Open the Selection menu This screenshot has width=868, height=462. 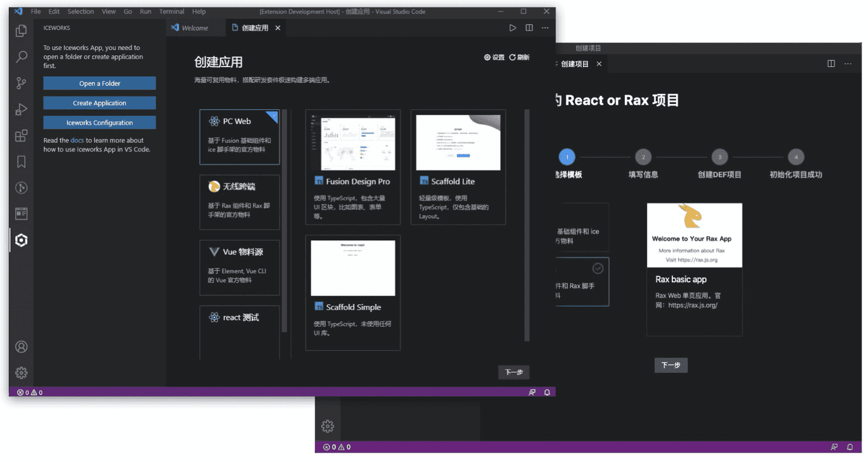point(80,11)
